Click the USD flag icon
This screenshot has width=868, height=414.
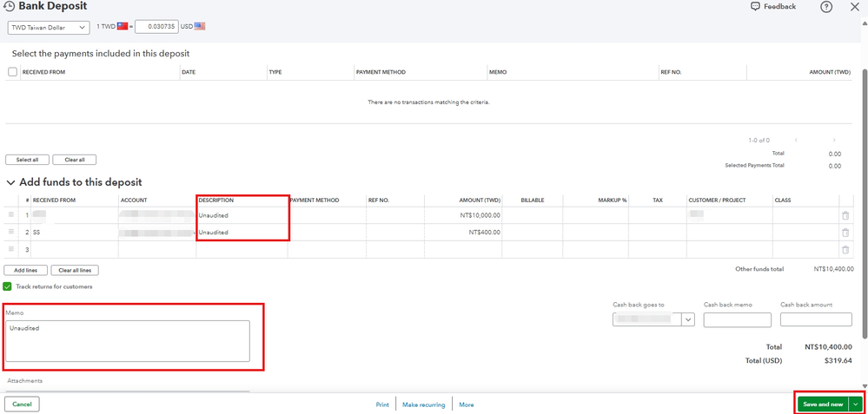tap(199, 27)
